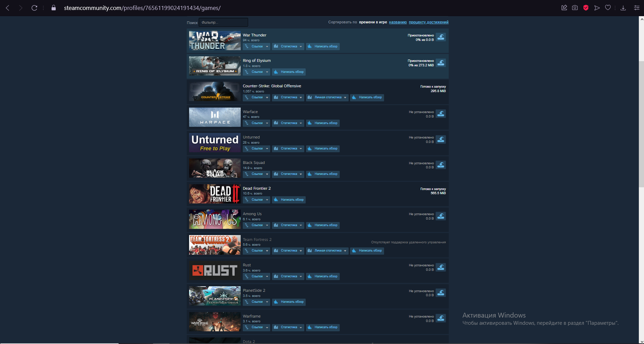
Task: Write a review for Counter-Strike: Global Offensive
Action: tap(367, 97)
